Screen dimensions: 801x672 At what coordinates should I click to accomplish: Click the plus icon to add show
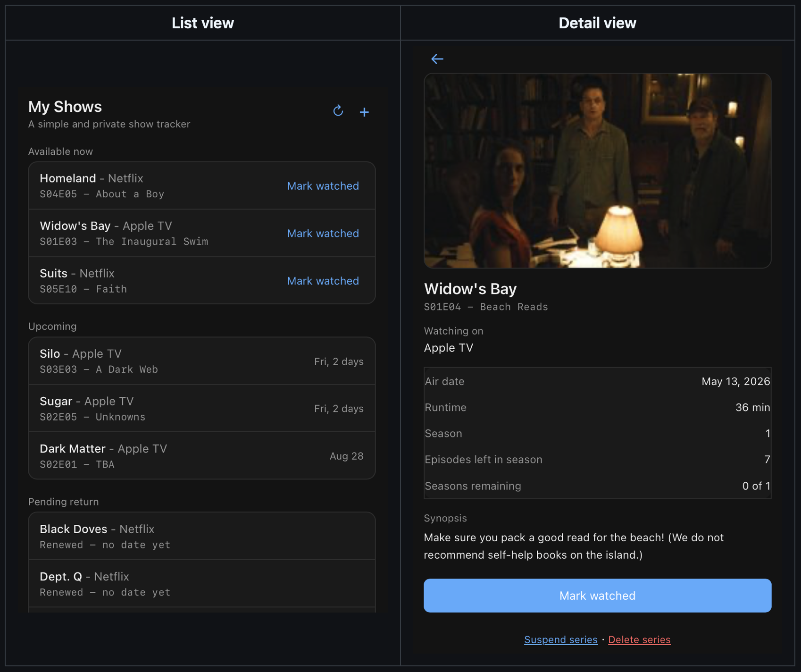coord(364,112)
